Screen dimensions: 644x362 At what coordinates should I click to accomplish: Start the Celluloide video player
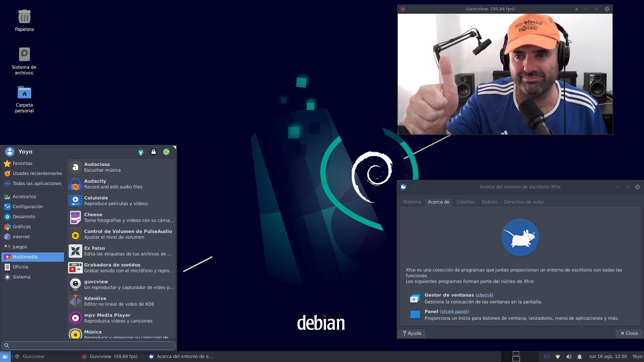[x=121, y=201]
